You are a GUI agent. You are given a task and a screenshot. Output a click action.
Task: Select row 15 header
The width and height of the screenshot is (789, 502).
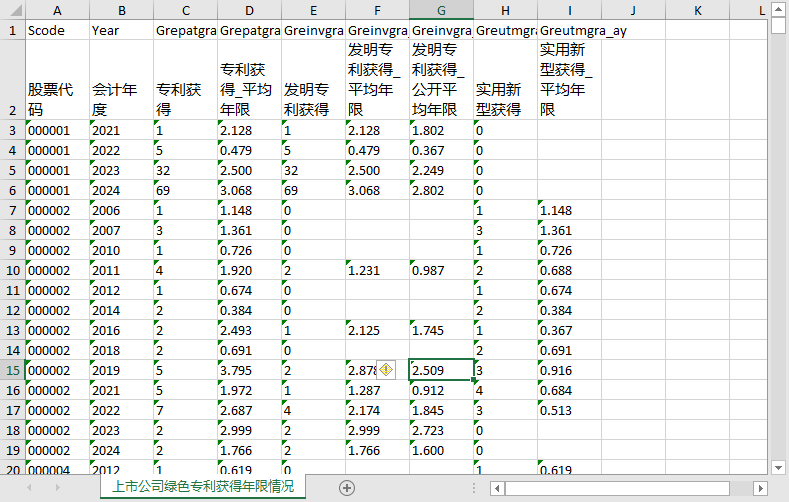pos(13,370)
